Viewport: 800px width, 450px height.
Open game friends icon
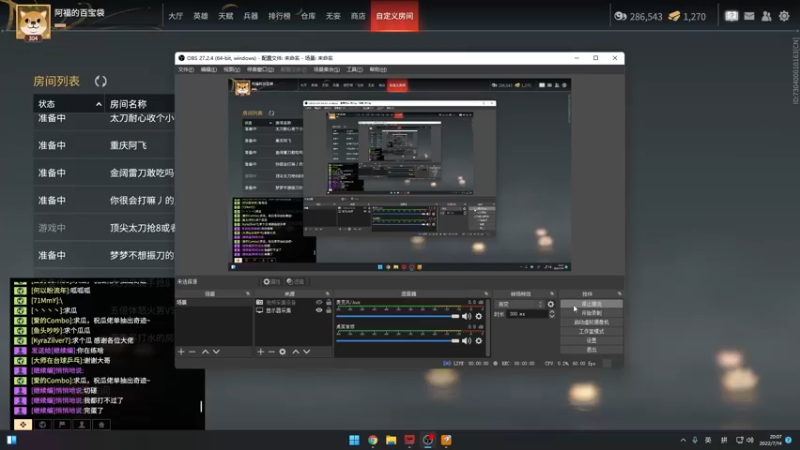[766, 16]
